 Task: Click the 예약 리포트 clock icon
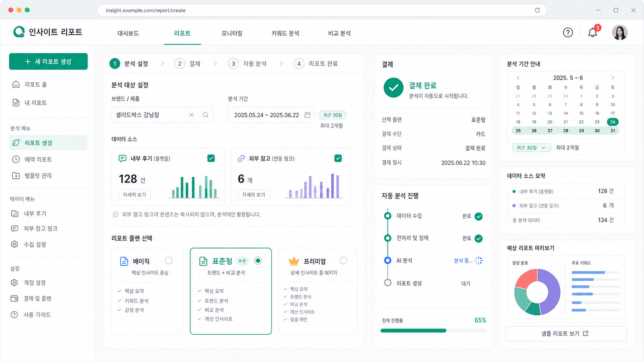point(16,159)
